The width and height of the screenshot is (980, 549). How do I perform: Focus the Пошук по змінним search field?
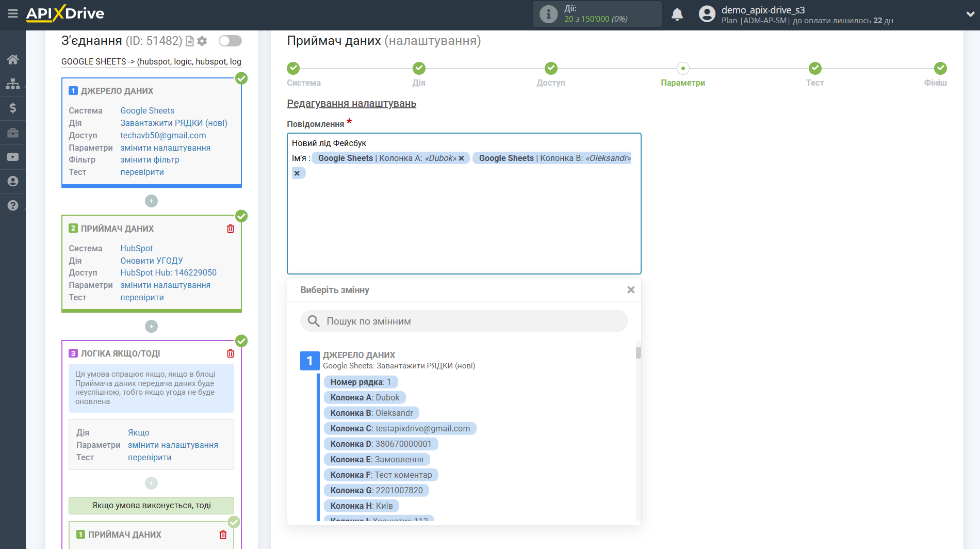pyautogui.click(x=464, y=321)
